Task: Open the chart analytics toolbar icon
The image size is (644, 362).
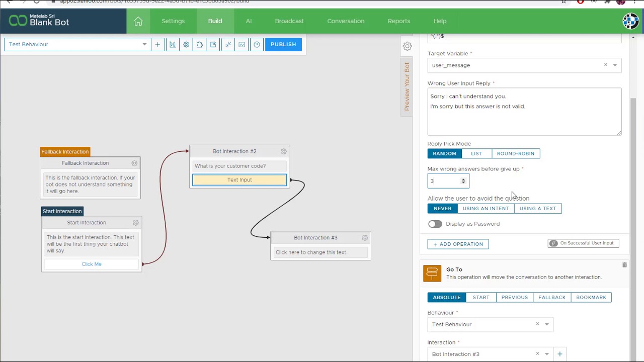Action: 242,44
